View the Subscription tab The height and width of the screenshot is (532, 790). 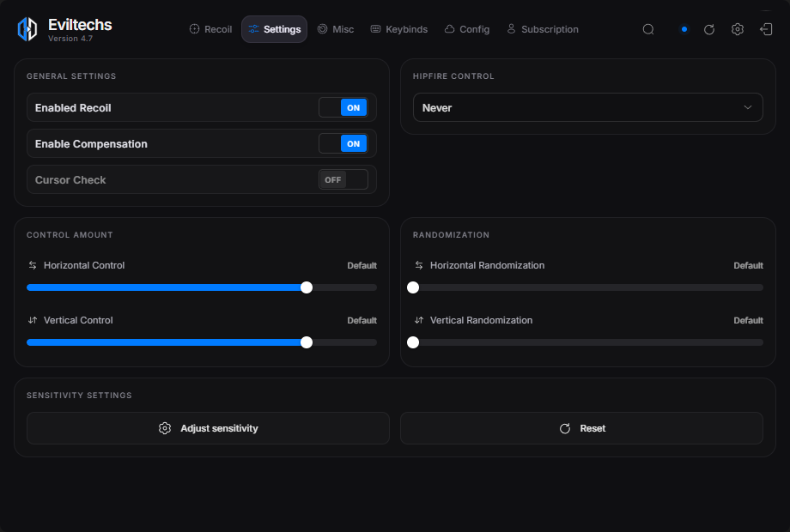pyautogui.click(x=543, y=29)
